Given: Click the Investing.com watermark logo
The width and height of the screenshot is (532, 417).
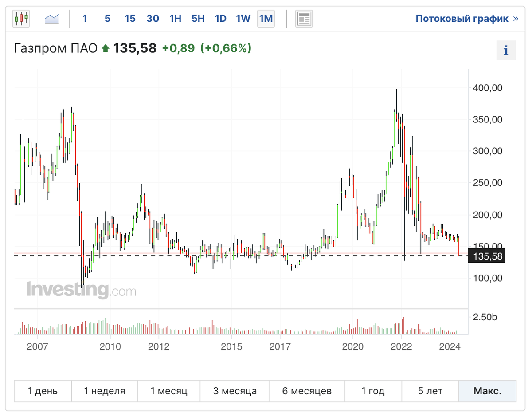Looking at the screenshot, I should click(x=81, y=290).
